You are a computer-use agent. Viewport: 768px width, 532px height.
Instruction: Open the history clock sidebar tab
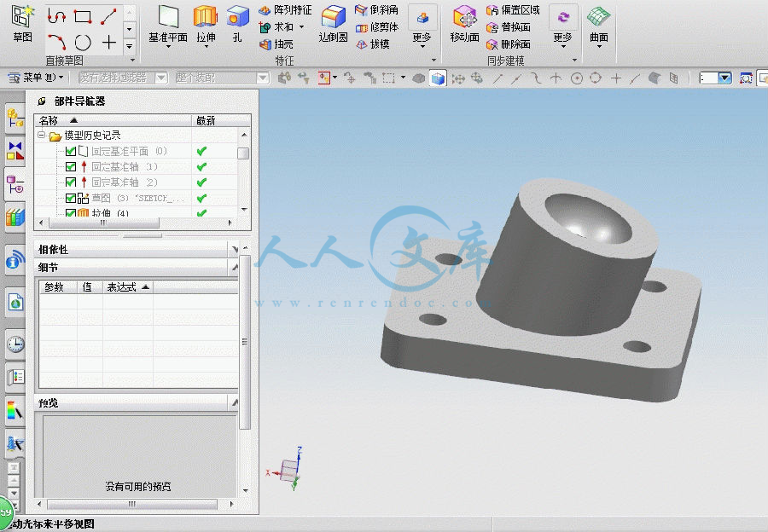[x=15, y=344]
